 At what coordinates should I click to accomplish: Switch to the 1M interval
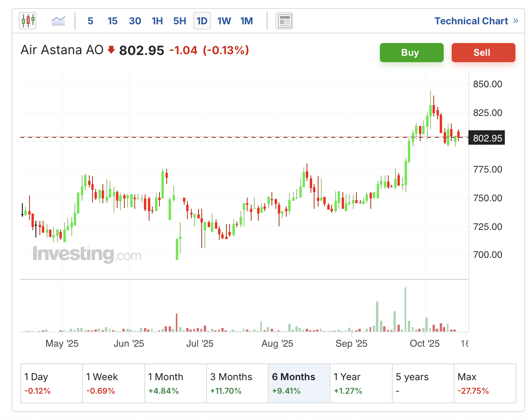point(246,21)
